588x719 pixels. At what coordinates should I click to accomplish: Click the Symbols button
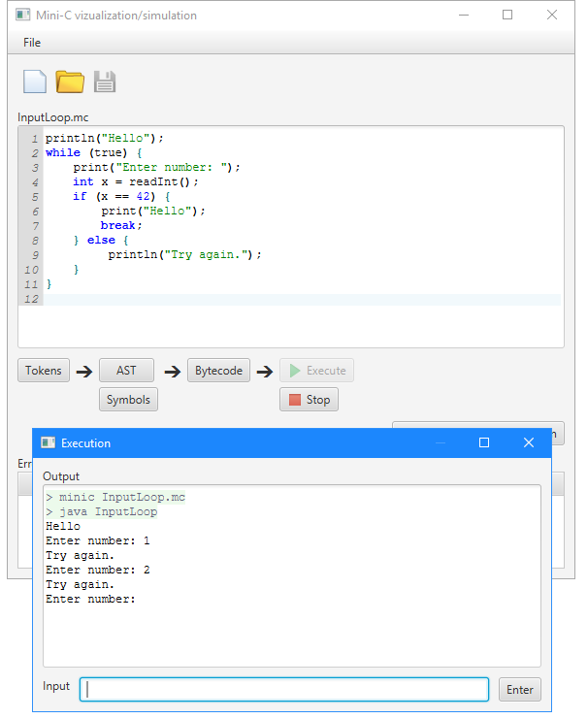coord(128,400)
